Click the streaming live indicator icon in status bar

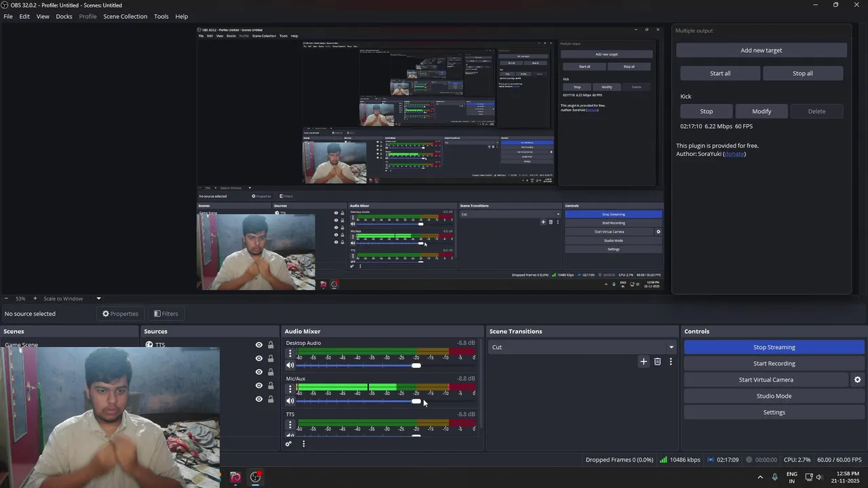coord(711,460)
